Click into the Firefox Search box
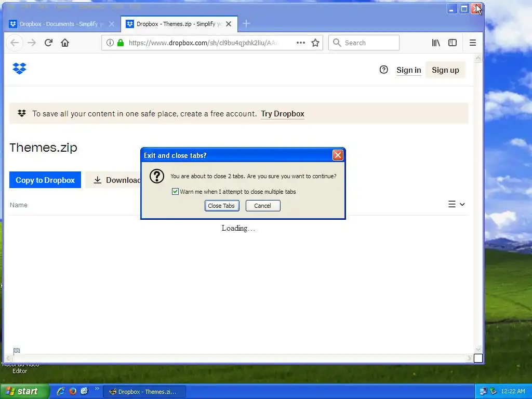Image resolution: width=532 pixels, height=399 pixels. pyautogui.click(x=364, y=43)
